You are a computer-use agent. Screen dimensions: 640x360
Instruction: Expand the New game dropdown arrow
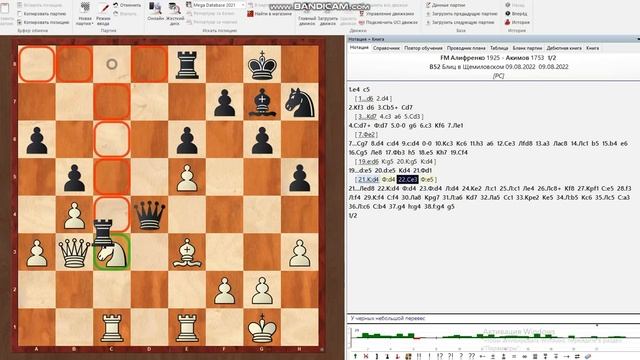[92, 24]
